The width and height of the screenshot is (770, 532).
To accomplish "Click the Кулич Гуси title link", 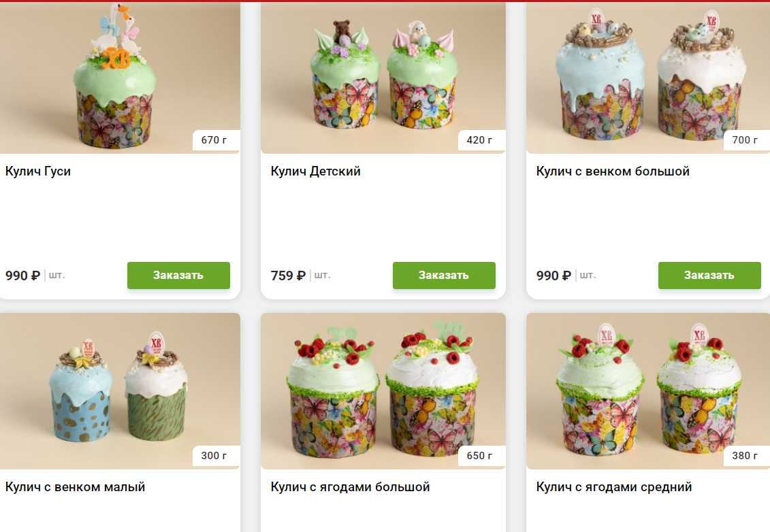I will pyautogui.click(x=38, y=171).
